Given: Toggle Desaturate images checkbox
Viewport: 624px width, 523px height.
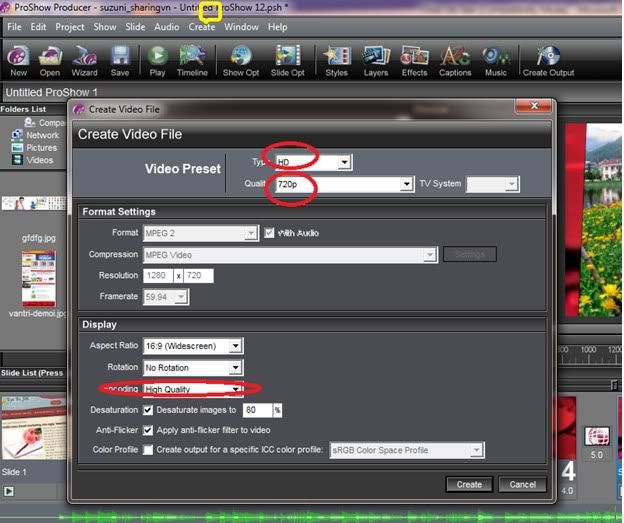Looking at the screenshot, I should [x=148, y=410].
